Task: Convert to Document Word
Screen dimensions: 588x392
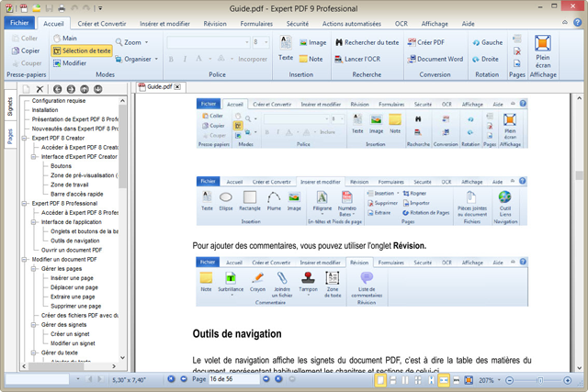Action: (435, 59)
